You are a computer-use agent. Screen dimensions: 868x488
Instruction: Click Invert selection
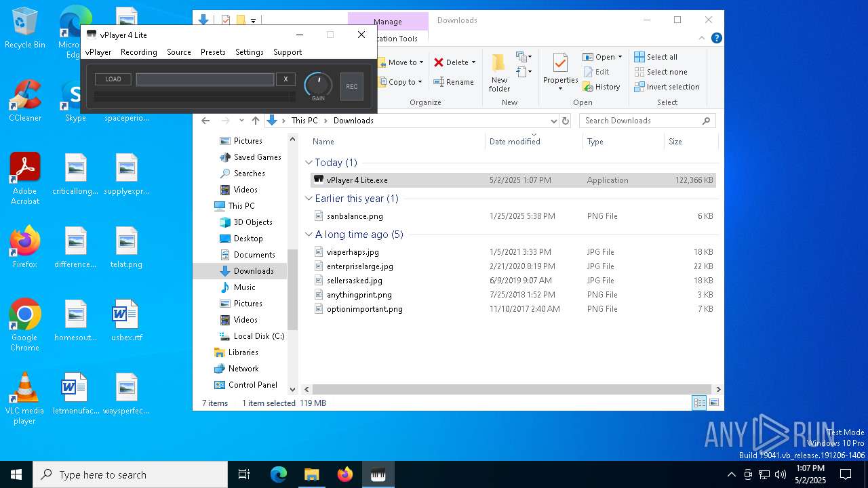coord(667,87)
